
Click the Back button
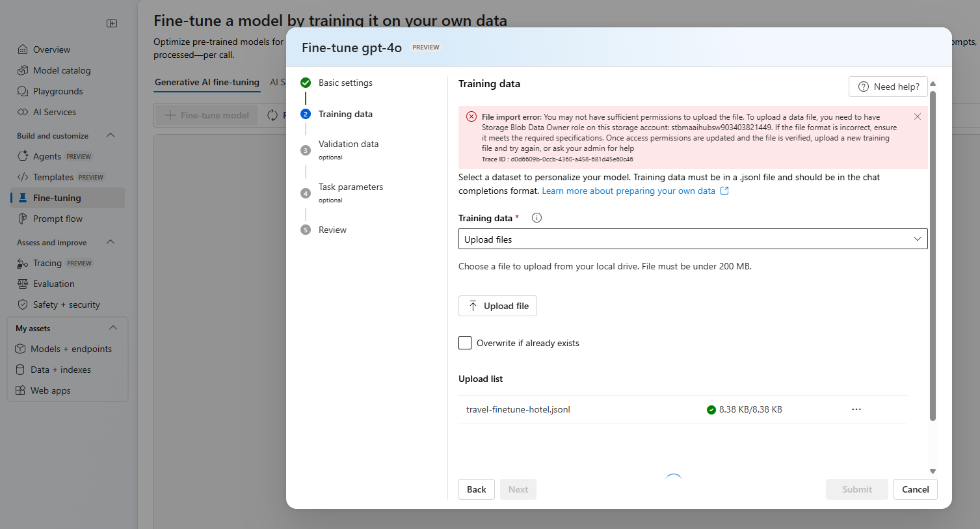477,489
